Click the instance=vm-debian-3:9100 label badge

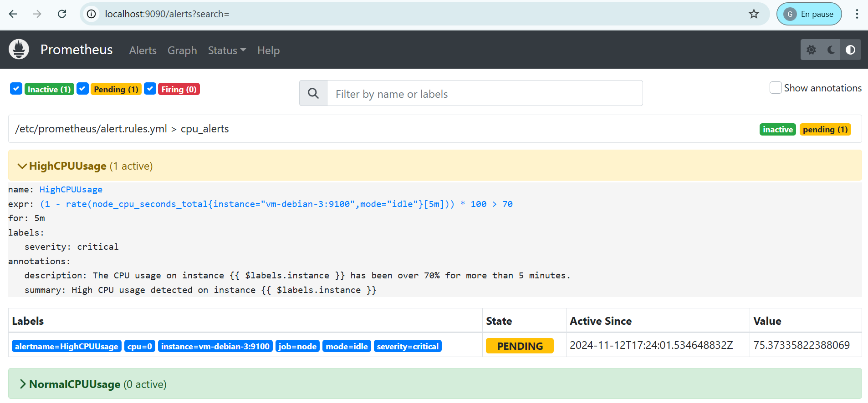pyautogui.click(x=215, y=346)
